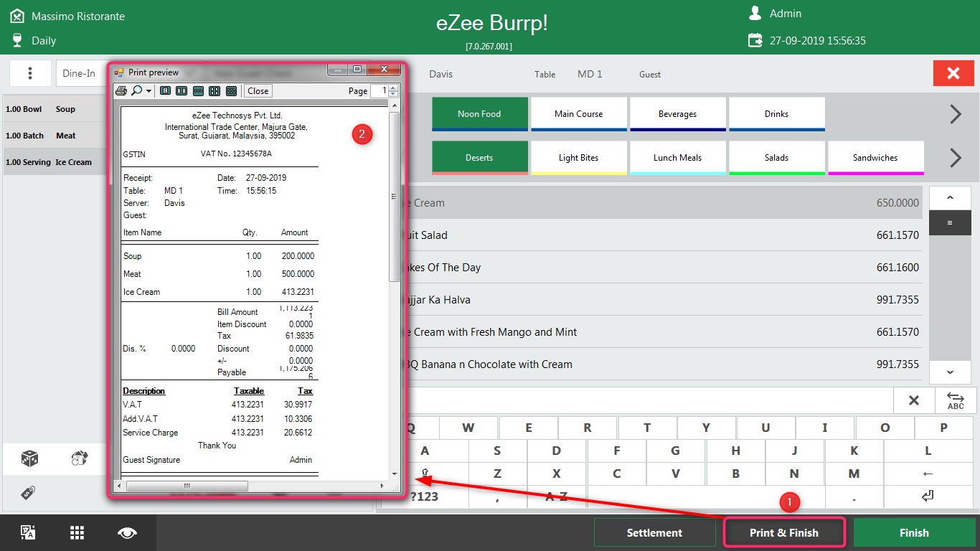980x551 pixels.
Task: Click the backspace arrow key
Action: [x=928, y=474]
